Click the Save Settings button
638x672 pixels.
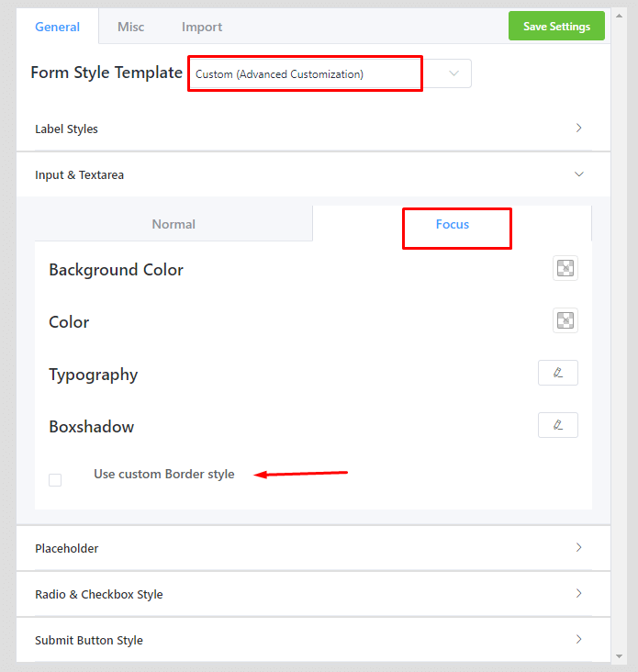(x=556, y=26)
